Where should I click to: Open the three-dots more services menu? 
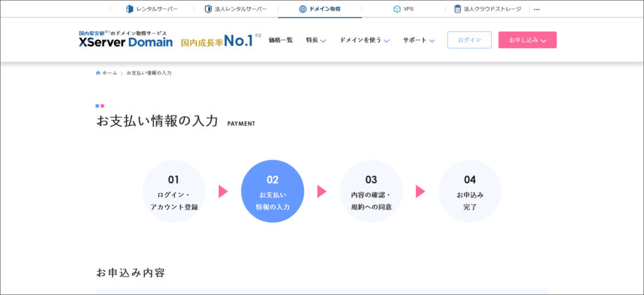click(x=536, y=9)
